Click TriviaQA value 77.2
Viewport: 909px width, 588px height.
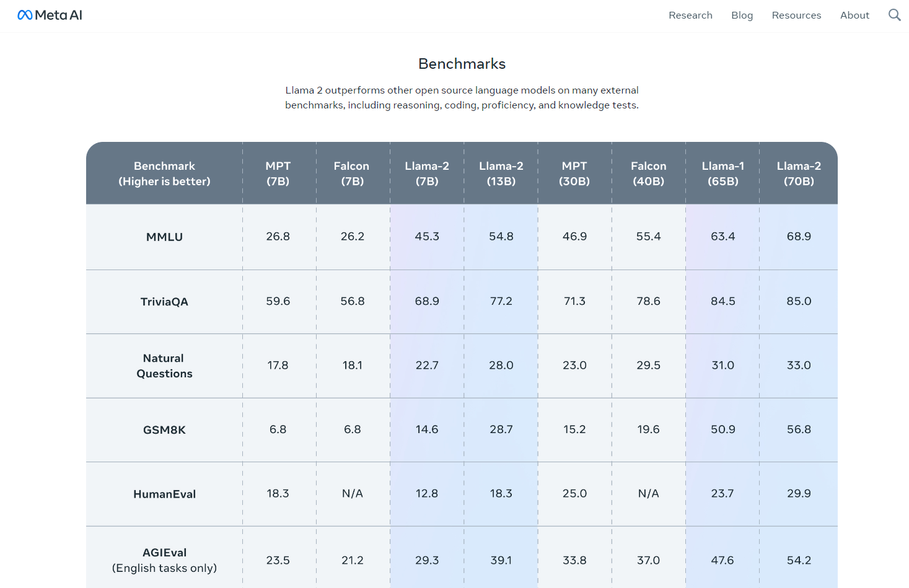click(x=501, y=301)
